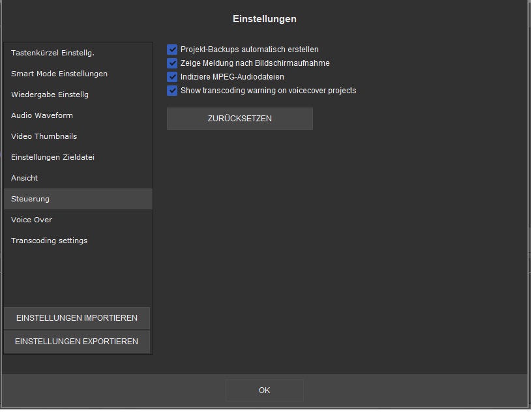Image resolution: width=532 pixels, height=412 pixels.
Task: Open the Audio Waveform settings page
Action: (42, 115)
